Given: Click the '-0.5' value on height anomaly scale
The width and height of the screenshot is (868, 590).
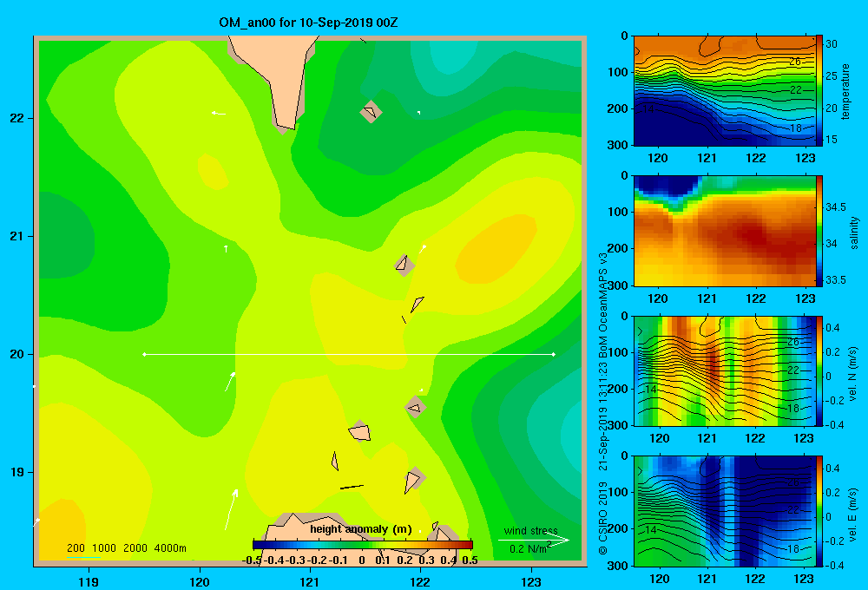Looking at the screenshot, I should point(253,560).
